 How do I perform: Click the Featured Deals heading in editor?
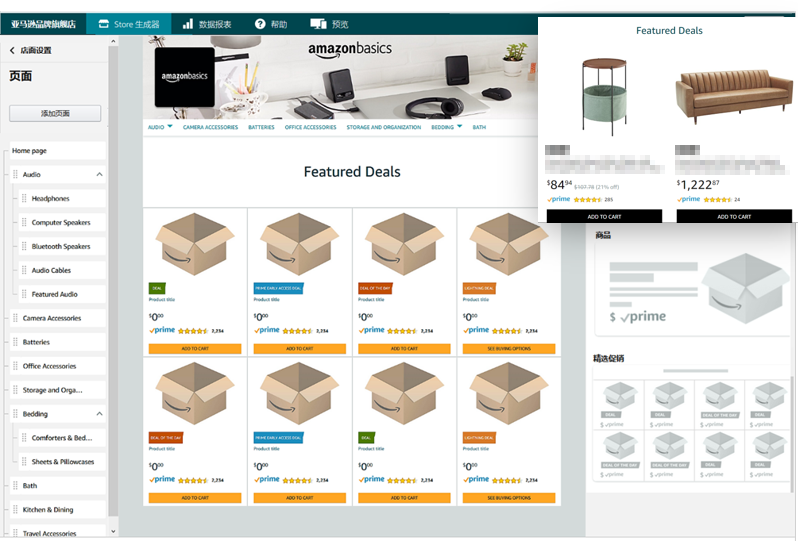click(x=352, y=172)
